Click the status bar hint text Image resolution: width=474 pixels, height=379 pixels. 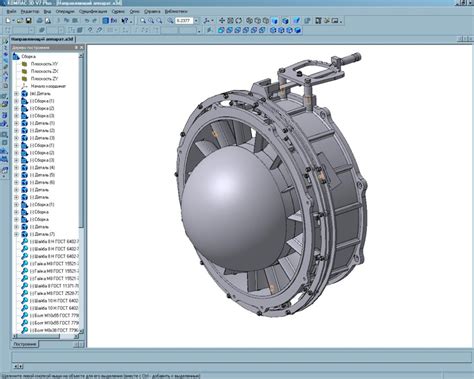100,376
